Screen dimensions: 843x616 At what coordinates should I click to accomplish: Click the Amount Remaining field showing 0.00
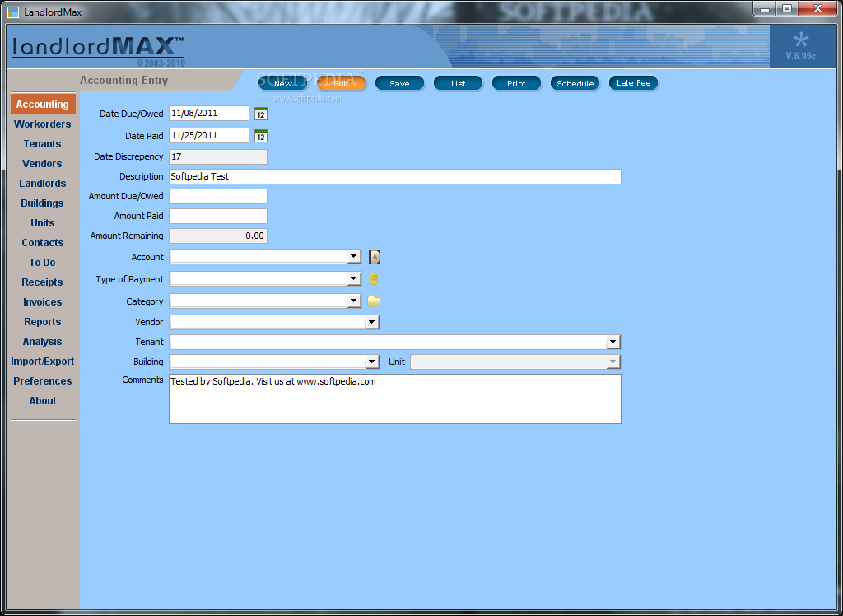[x=217, y=236]
